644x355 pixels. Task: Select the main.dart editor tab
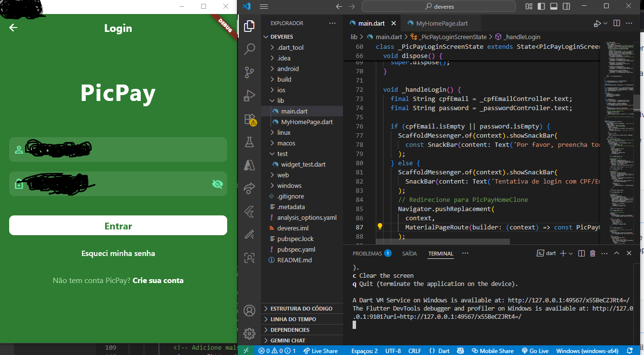point(371,23)
